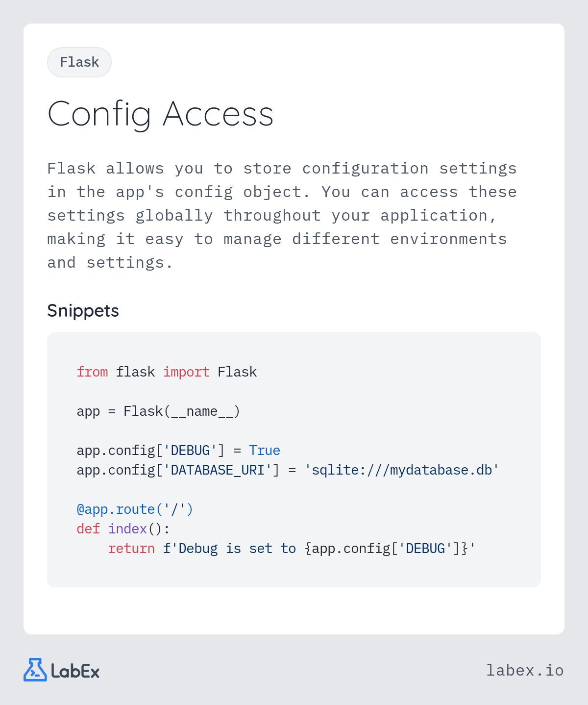
Task: Click the Flask tag pill
Action: pyautogui.click(x=79, y=62)
